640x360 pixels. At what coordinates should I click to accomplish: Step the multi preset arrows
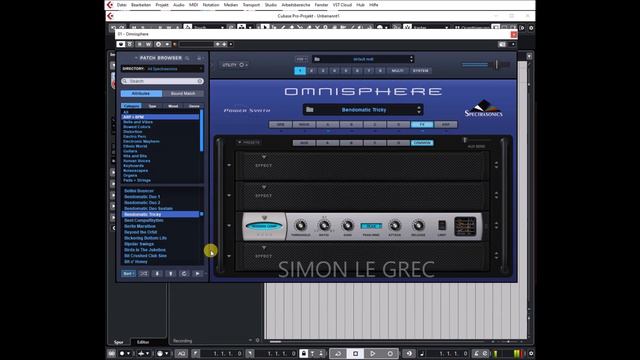411,59
